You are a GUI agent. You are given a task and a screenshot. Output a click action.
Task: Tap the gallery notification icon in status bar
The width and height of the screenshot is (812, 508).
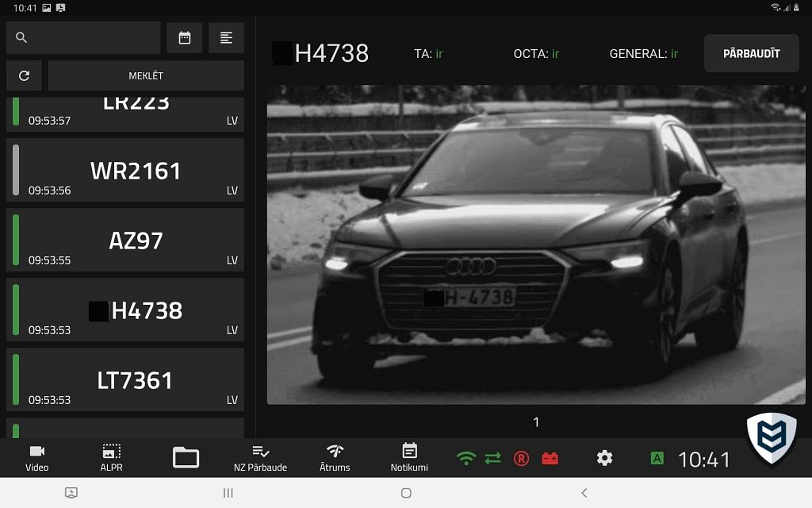[47, 8]
